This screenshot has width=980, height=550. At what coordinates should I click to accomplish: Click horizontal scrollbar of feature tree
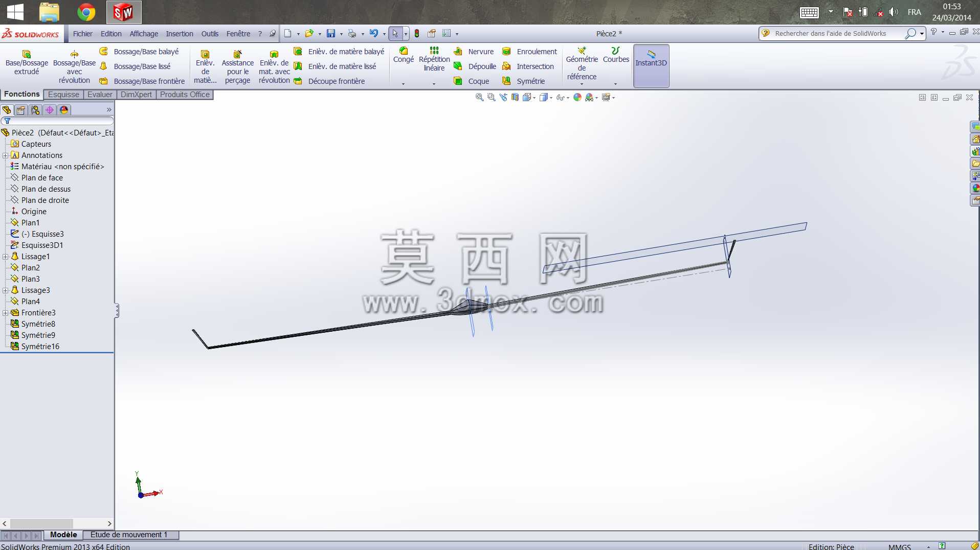[x=57, y=523]
